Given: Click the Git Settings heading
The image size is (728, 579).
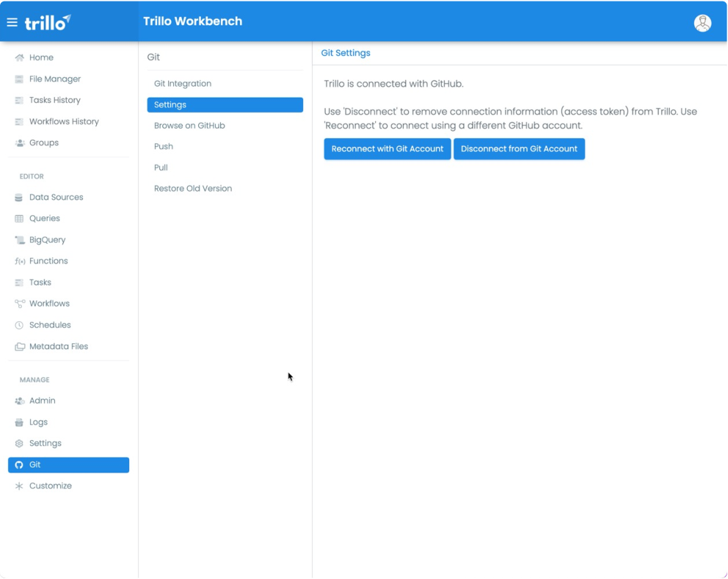Looking at the screenshot, I should click(346, 53).
